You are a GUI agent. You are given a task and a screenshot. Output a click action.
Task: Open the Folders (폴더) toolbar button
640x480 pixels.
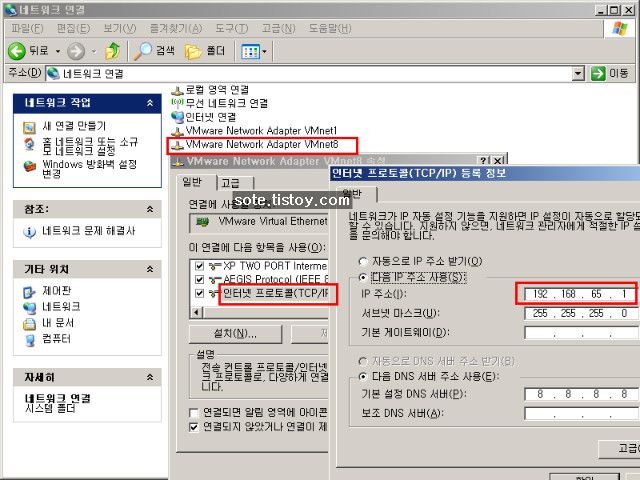coord(204,51)
